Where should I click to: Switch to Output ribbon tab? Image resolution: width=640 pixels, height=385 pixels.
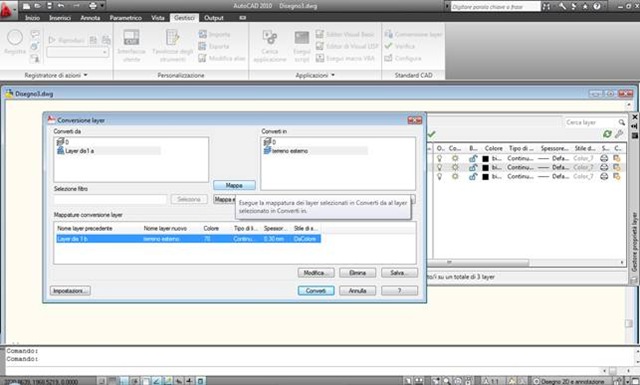pyautogui.click(x=213, y=18)
